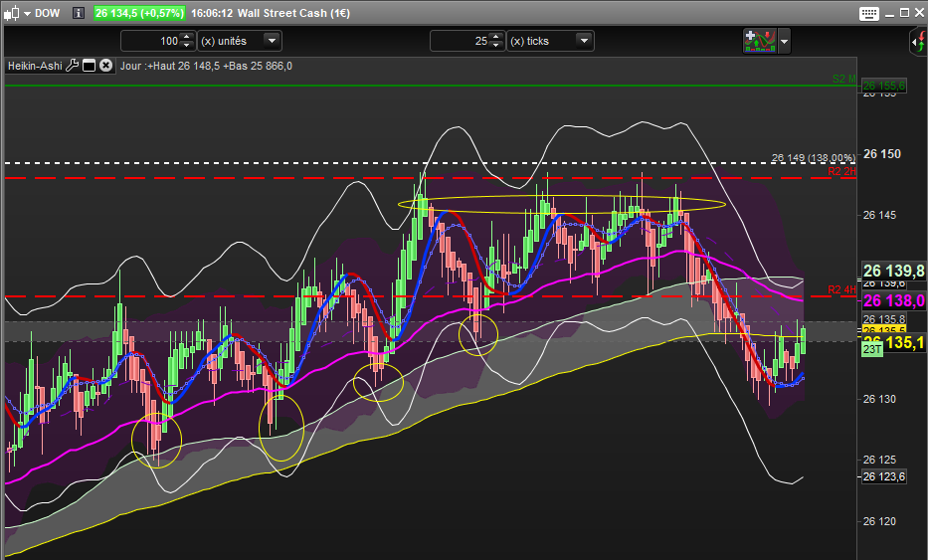Click the 26 135,8 grey price label
Screen dimensions: 928x560
click(883, 319)
